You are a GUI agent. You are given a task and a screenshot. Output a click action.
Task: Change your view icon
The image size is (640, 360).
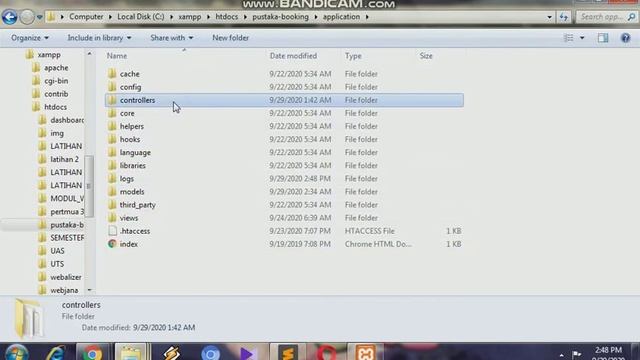point(569,38)
